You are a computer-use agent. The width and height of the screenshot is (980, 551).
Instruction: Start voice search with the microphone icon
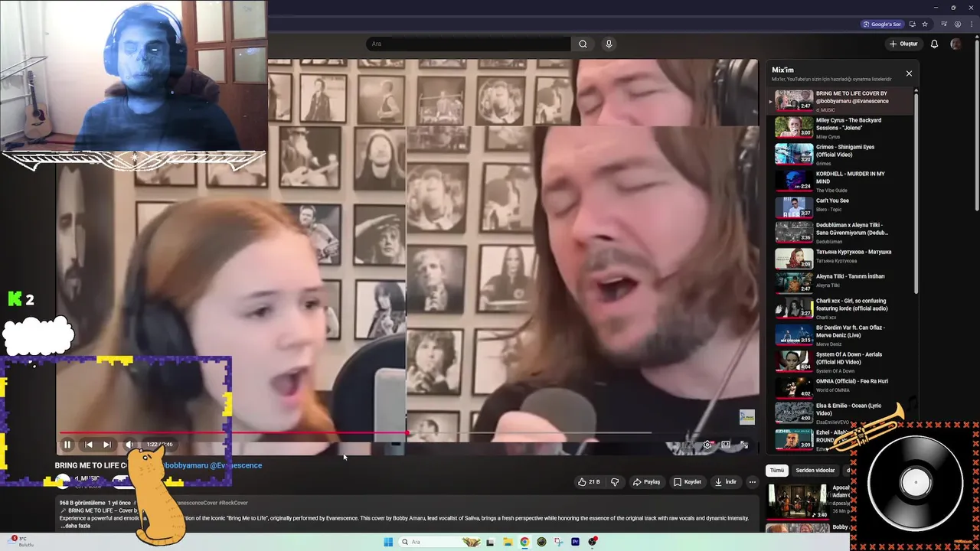pyautogui.click(x=609, y=44)
